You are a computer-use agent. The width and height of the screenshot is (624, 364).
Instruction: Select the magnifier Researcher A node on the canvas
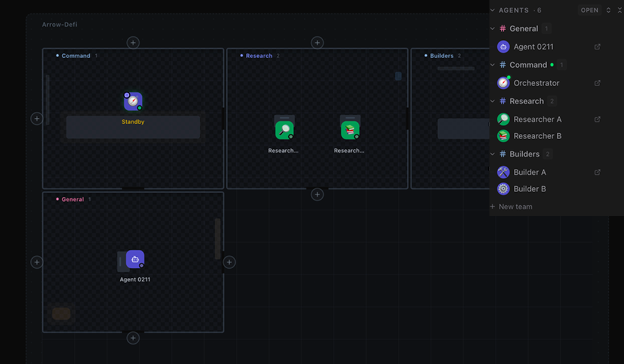(x=284, y=130)
